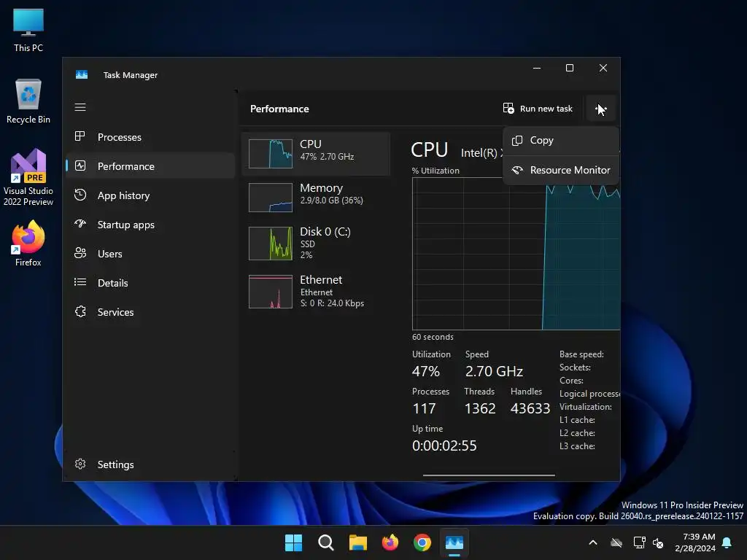Choose Copy from the dropdown menu
Image resolution: width=747 pixels, height=560 pixels.
point(561,141)
